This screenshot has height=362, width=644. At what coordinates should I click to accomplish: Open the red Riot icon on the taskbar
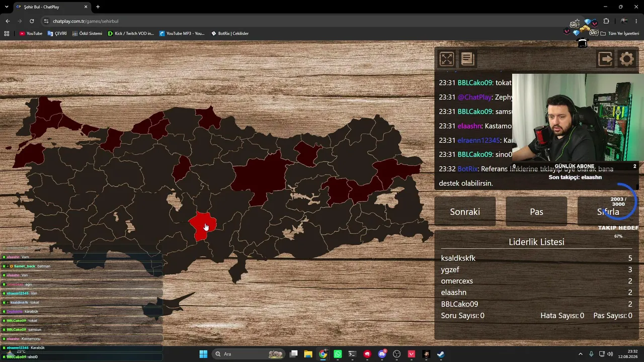367,354
